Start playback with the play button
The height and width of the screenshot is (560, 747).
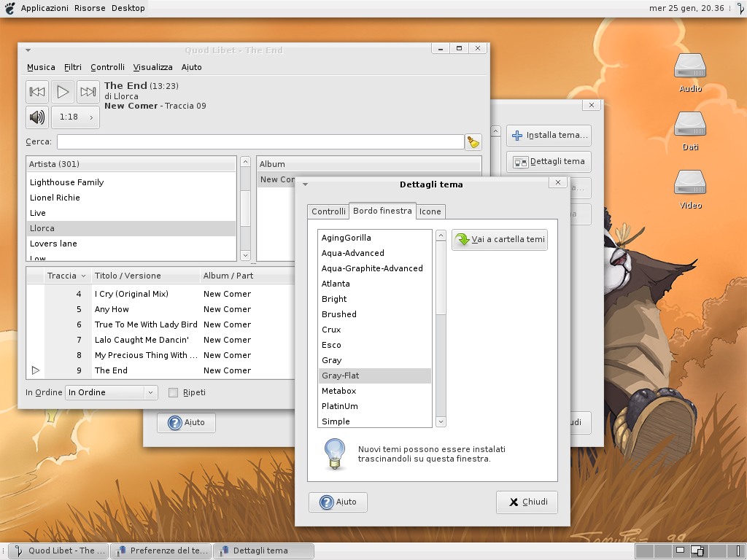[x=63, y=91]
